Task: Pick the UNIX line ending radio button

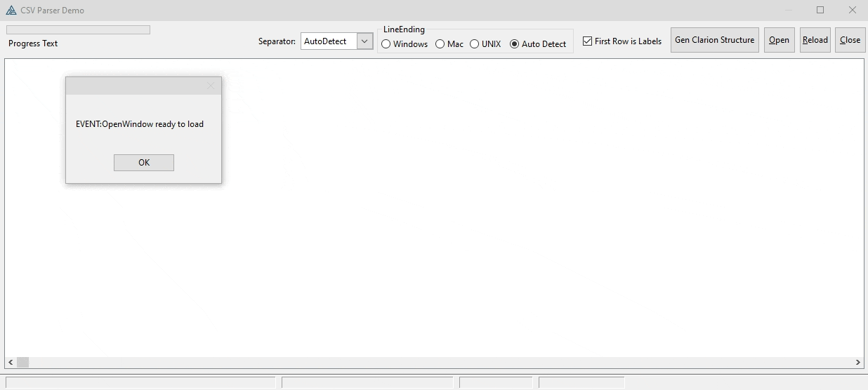Action: click(475, 44)
